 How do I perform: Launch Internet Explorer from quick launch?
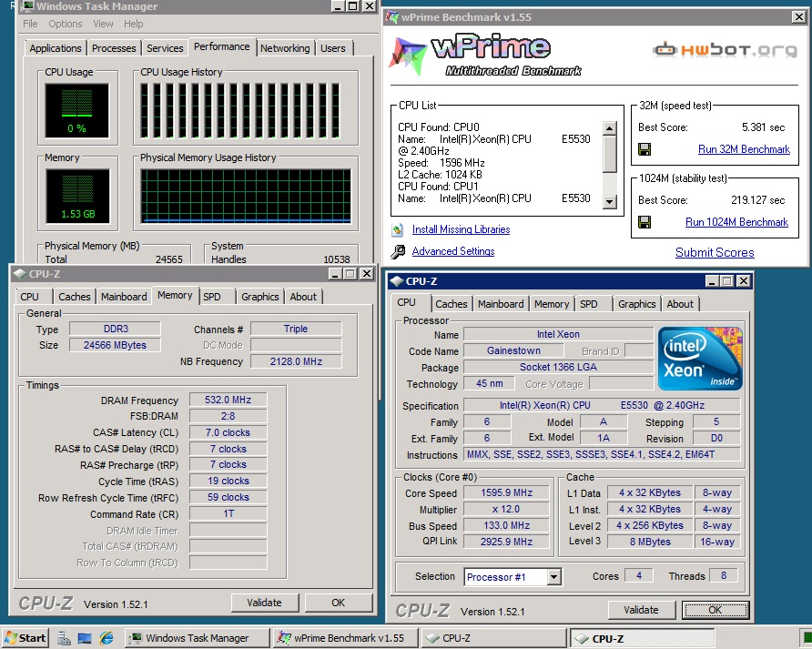tap(107, 638)
